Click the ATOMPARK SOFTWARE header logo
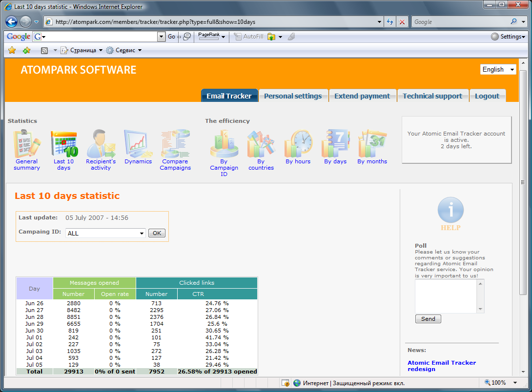Screen dimensions: 532x392 [x=79, y=70]
